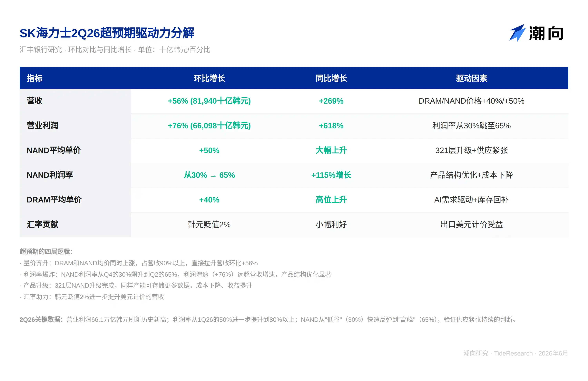Click the 小幅利好 cell
The image size is (588, 381).
click(x=331, y=224)
